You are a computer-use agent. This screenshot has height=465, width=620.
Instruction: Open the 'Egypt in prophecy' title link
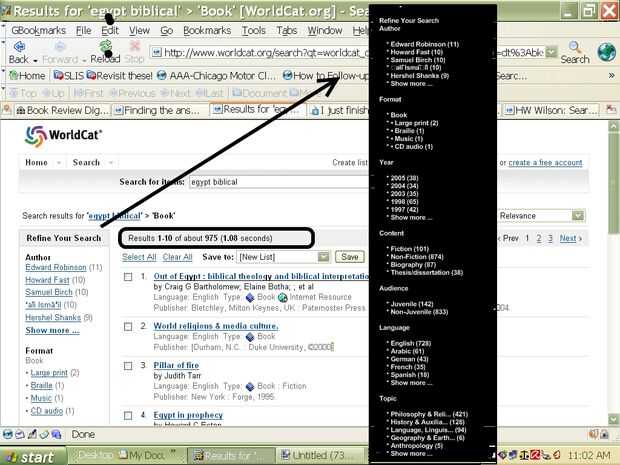pos(188,415)
